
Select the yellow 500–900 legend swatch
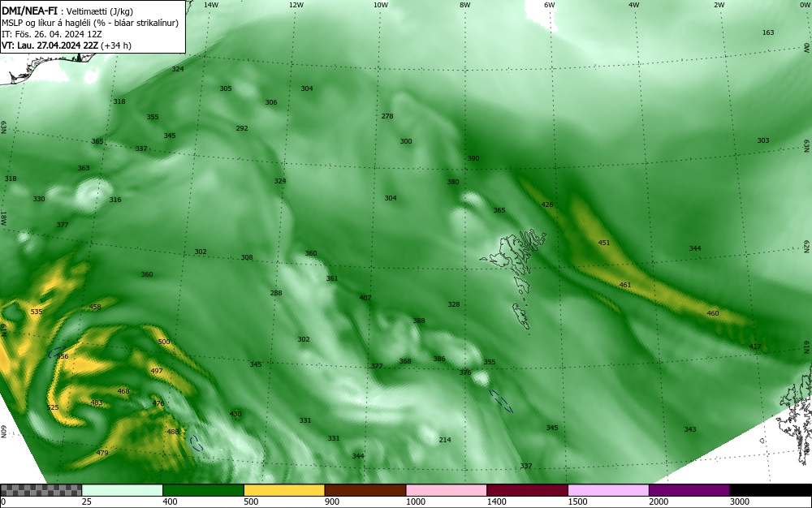[284, 490]
